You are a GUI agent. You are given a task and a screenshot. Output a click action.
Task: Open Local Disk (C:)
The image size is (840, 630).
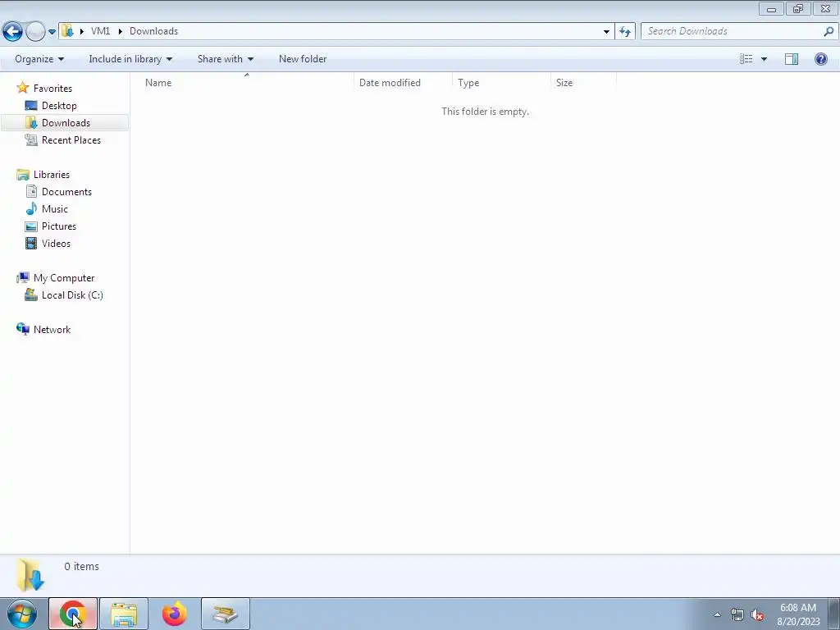pos(72,295)
